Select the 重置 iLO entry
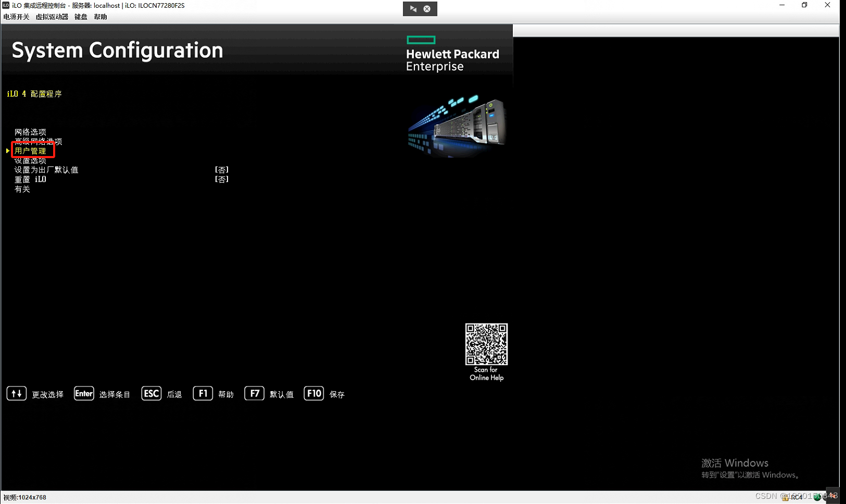This screenshot has height=504, width=846. click(30, 179)
